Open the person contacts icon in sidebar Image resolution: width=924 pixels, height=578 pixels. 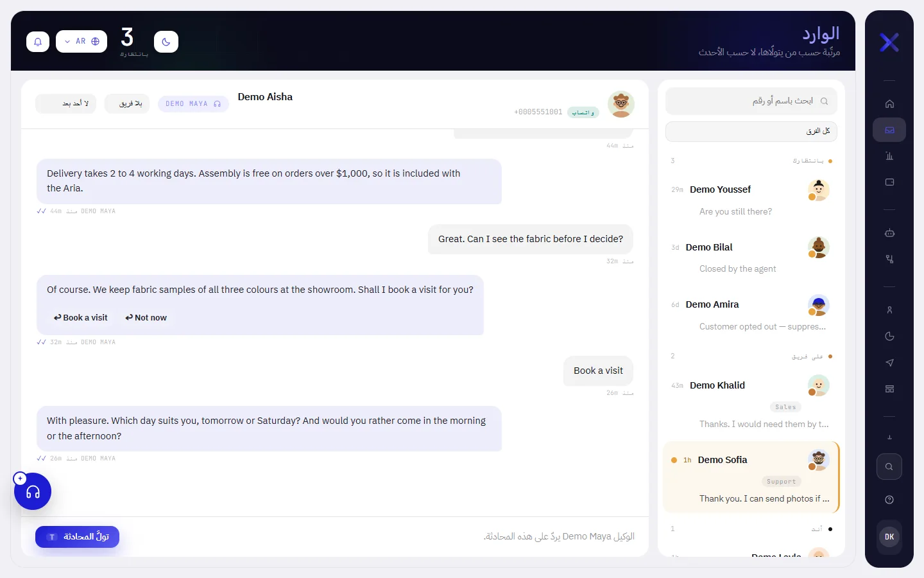tap(889, 310)
